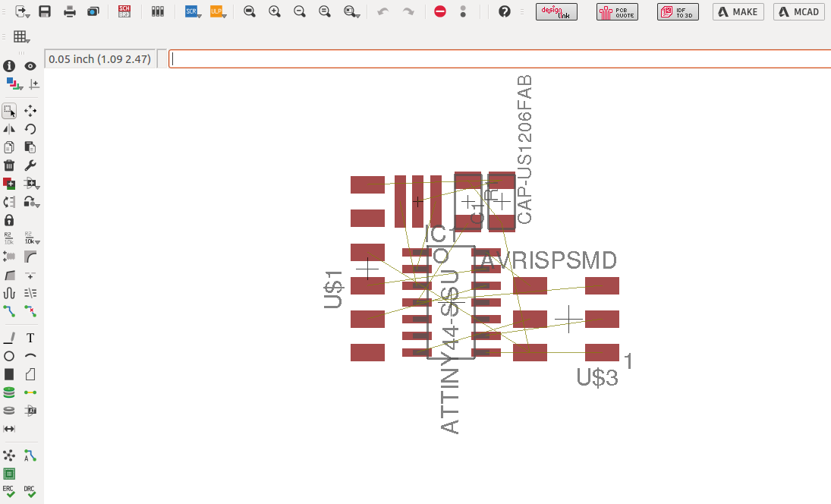
Task: Run the ERC check
Action: pyautogui.click(x=9, y=491)
